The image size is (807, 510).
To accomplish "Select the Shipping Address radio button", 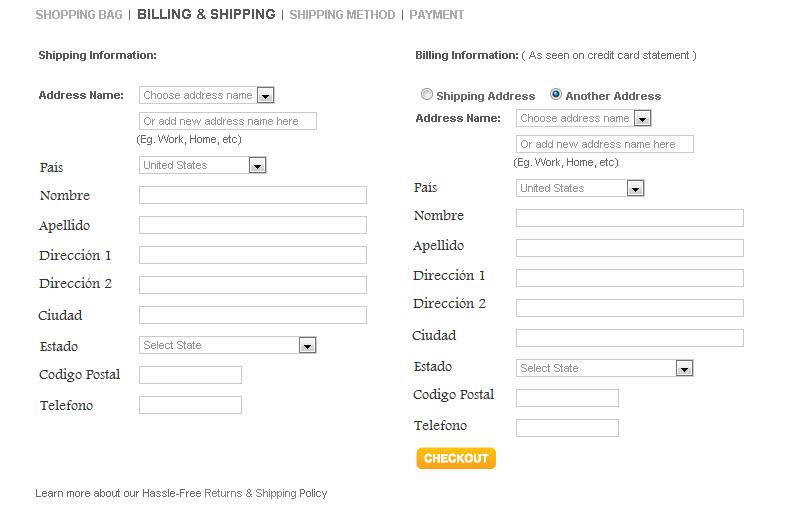I will [x=427, y=95].
